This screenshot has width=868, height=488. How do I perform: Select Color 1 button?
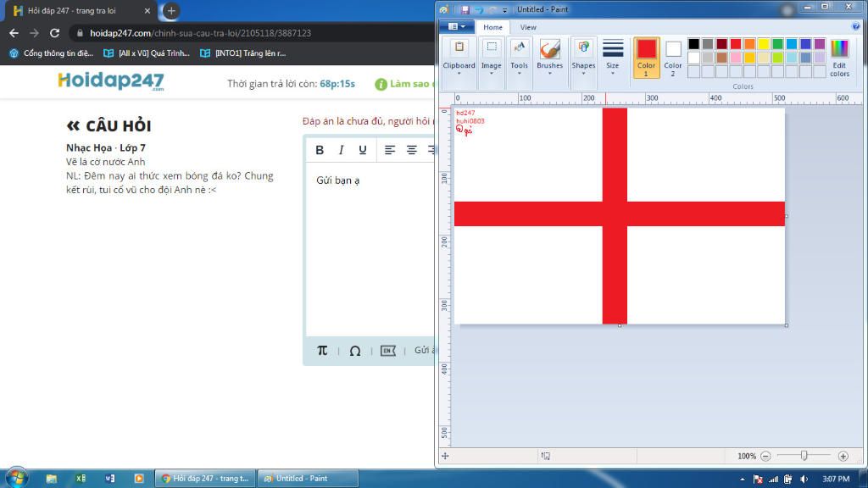coord(646,58)
